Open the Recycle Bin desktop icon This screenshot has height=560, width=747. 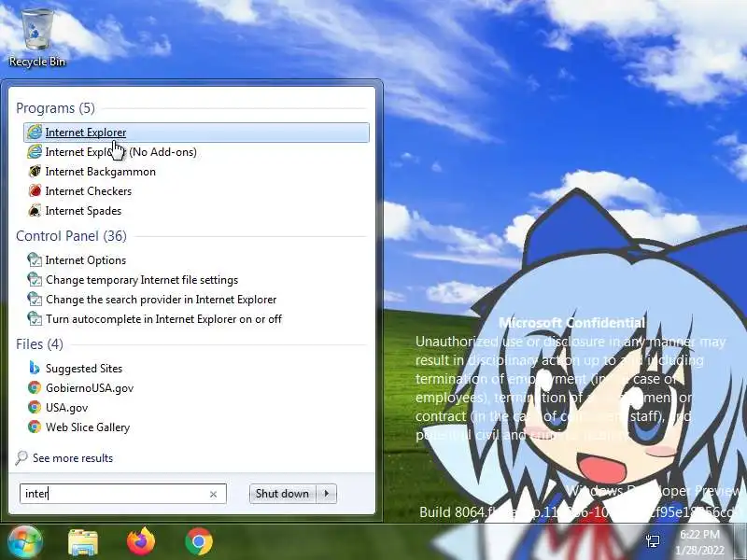36,38
